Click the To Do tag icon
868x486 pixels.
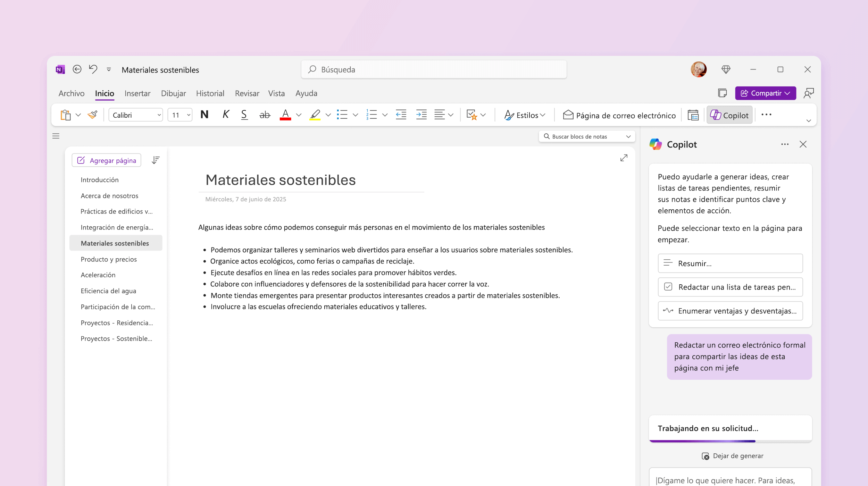(472, 115)
